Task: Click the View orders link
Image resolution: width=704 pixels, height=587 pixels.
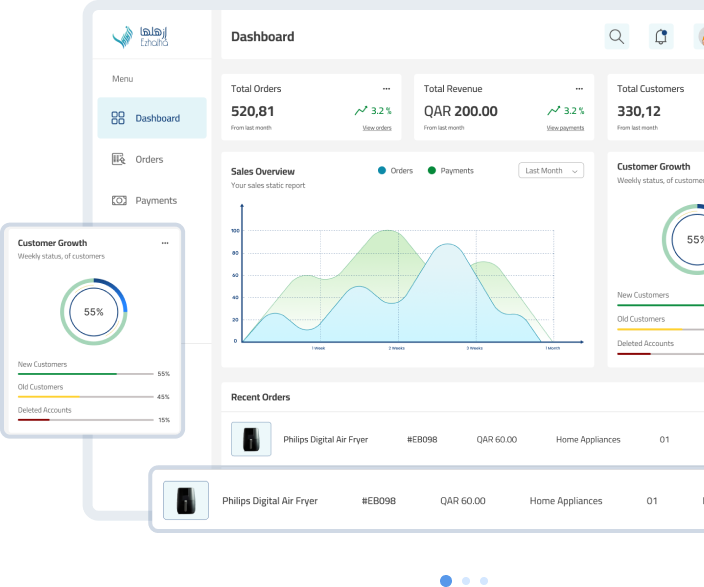Action: click(377, 128)
